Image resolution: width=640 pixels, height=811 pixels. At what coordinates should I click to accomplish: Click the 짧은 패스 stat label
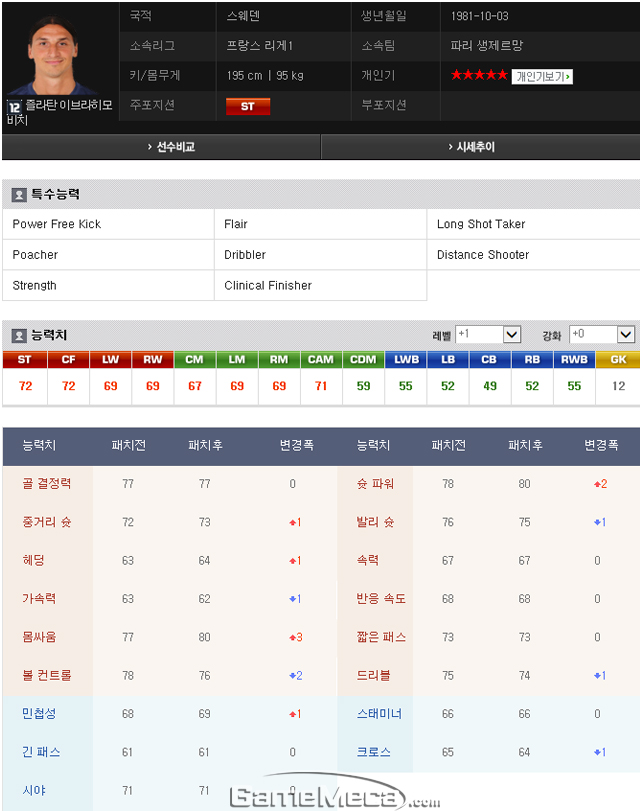pos(381,637)
